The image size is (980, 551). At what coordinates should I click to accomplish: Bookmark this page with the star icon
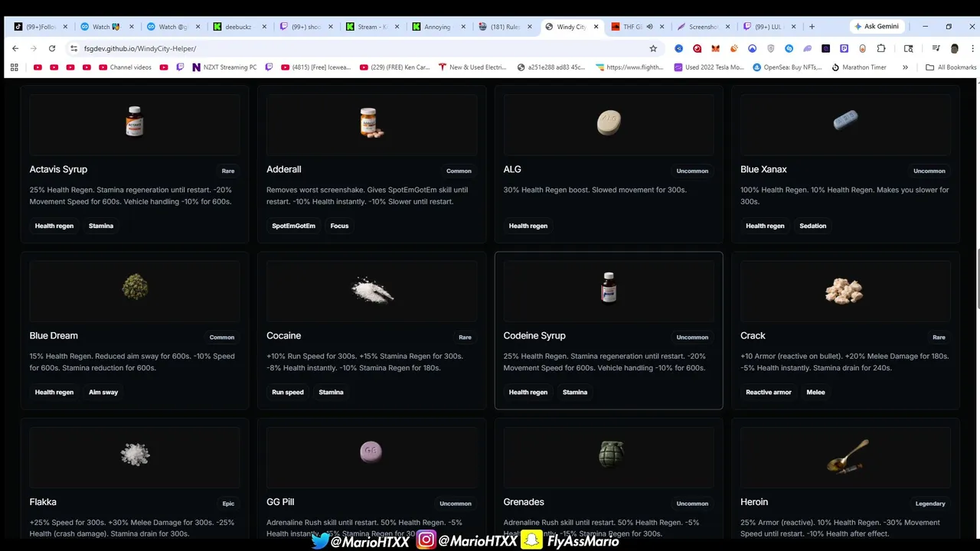tap(653, 48)
